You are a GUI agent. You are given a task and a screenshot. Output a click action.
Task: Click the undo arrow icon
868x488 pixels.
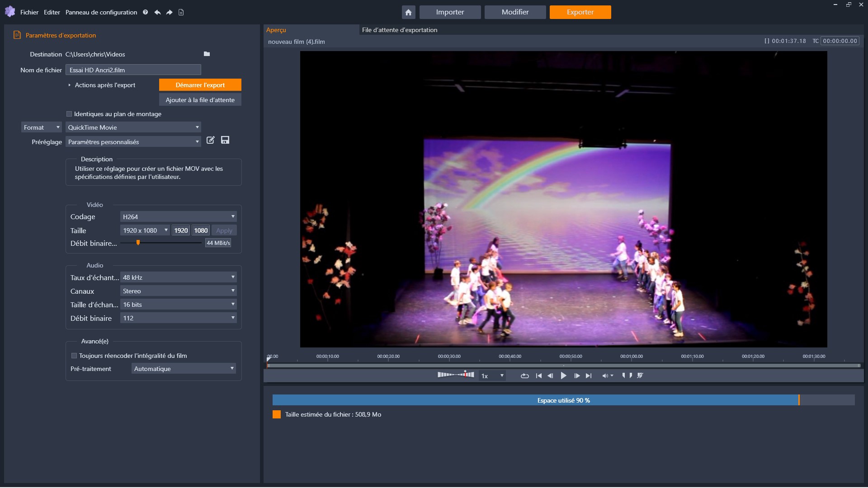[157, 12]
